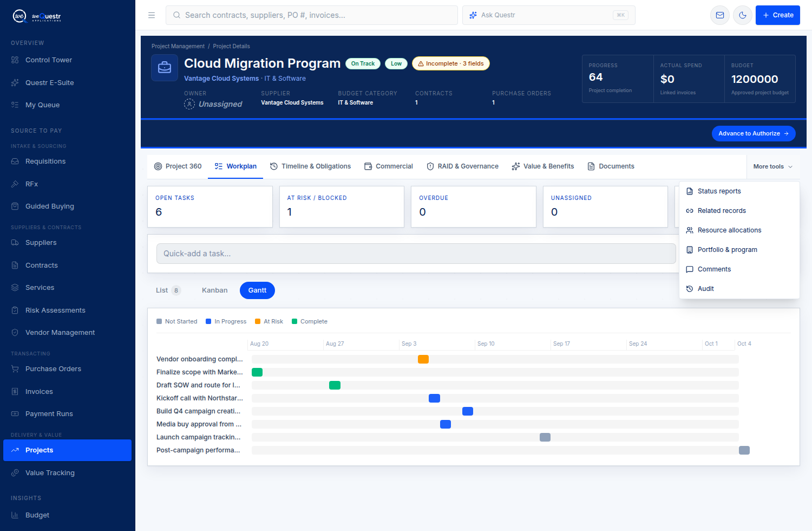Click Launch campaign tracking gray bar

(545, 437)
